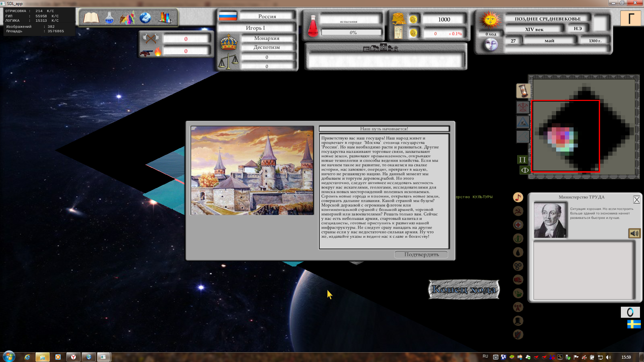The width and height of the screenshot is (644, 362).
Task: Toggle the Ф map mode button
Action: 525,170
